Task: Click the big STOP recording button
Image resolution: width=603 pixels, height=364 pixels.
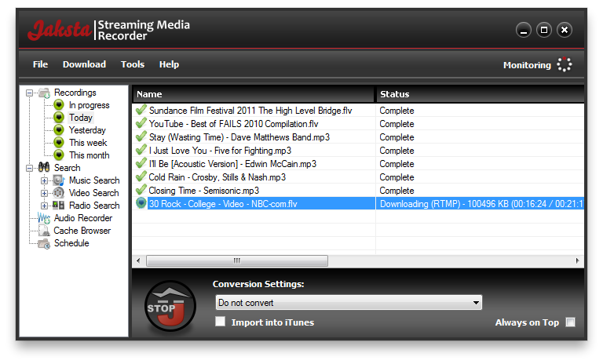Action: point(170,306)
